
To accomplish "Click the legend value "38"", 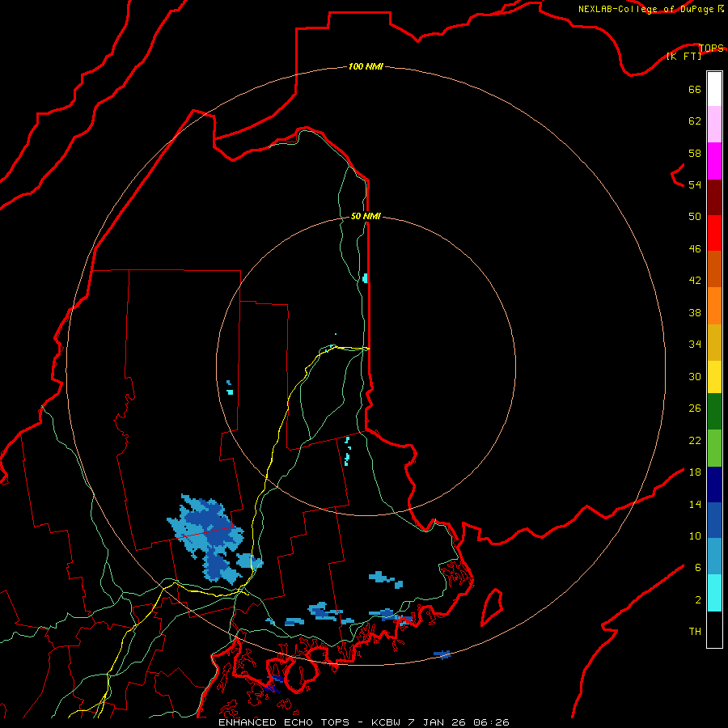I will pos(695,312).
